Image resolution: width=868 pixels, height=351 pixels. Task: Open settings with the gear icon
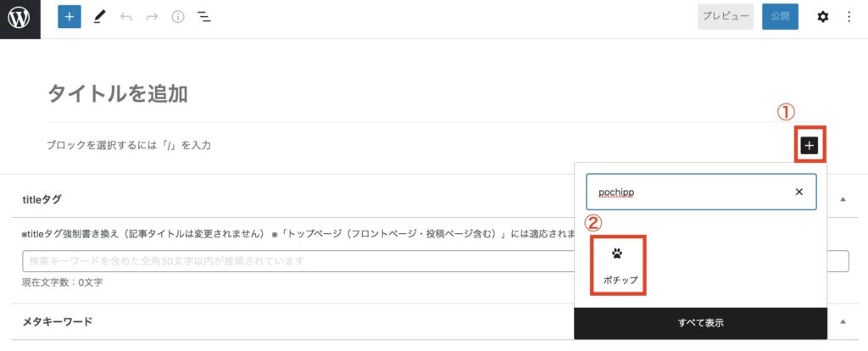[823, 17]
